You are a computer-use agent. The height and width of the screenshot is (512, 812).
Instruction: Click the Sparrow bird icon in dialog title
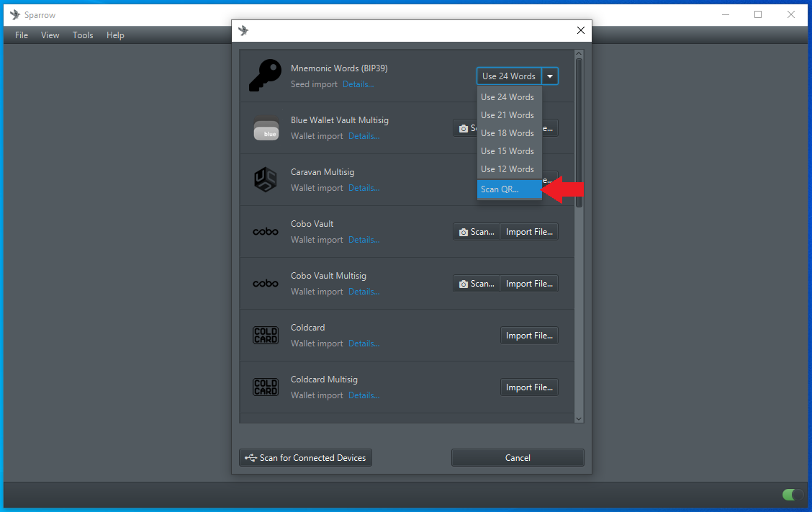click(243, 30)
